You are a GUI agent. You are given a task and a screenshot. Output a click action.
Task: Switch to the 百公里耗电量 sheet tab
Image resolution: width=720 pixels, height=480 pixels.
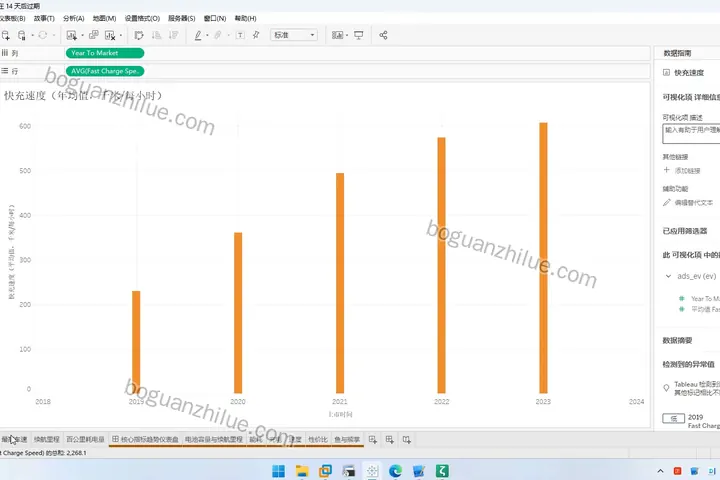85,440
